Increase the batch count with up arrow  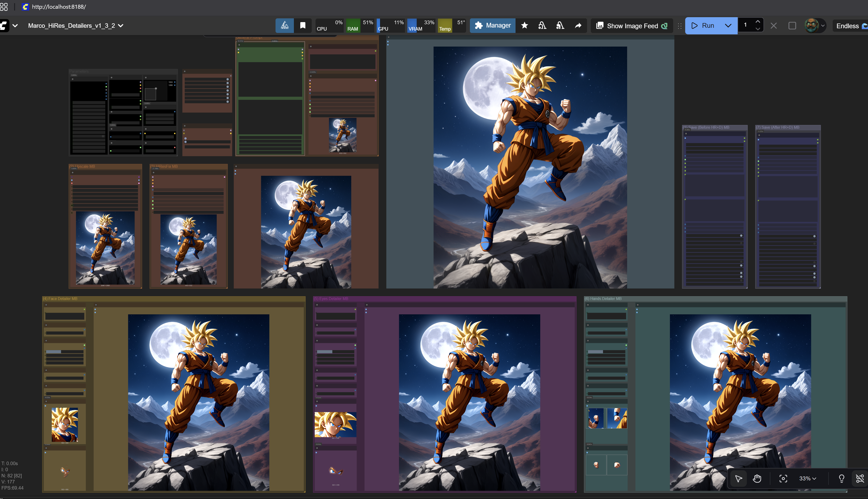758,22
